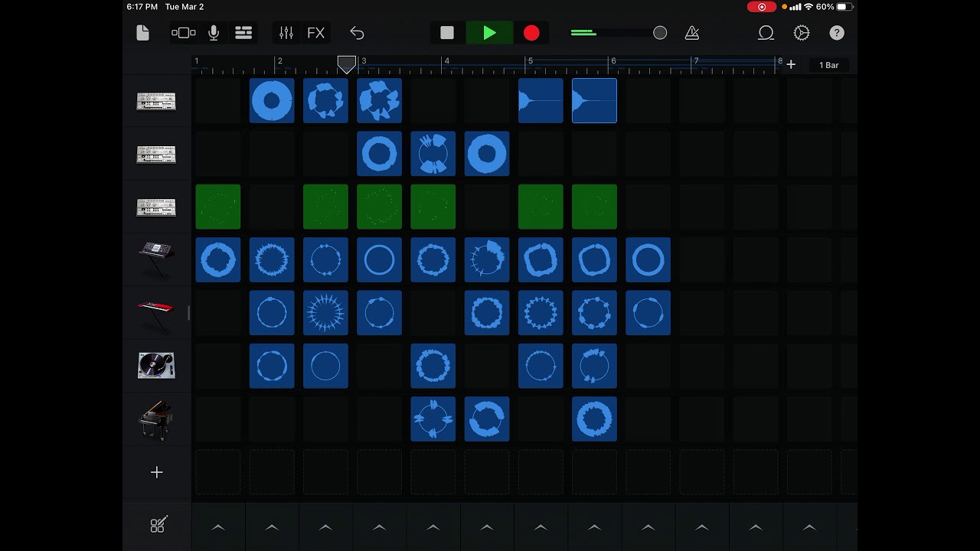The width and height of the screenshot is (980, 551).
Task: Trigger the fifth column with its arrow
Action: pos(433,527)
